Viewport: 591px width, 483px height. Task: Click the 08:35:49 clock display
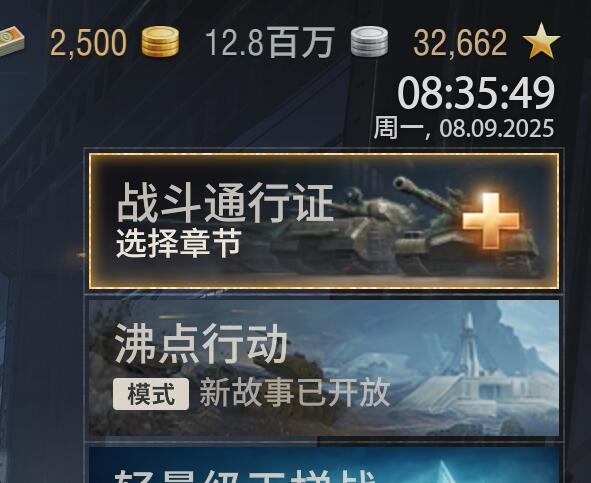(476, 93)
